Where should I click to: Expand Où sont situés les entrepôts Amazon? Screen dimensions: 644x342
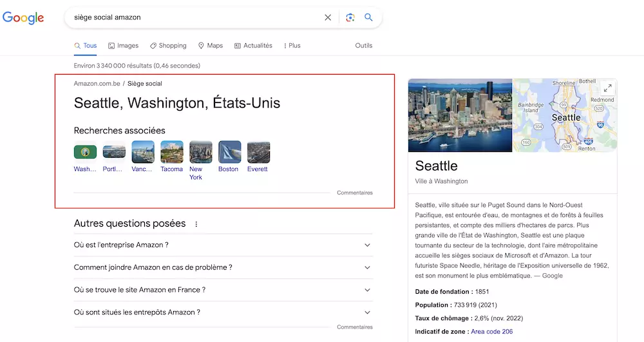coord(223,312)
